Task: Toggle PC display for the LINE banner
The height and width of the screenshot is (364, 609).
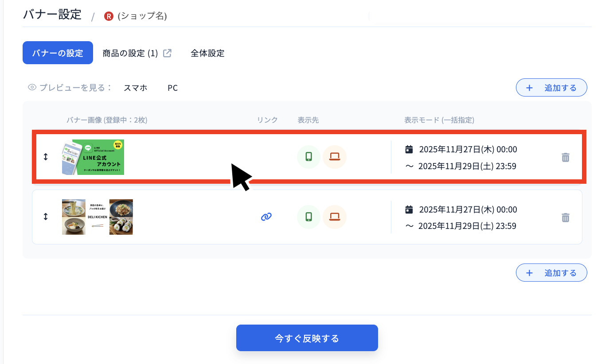Action: coord(335,157)
